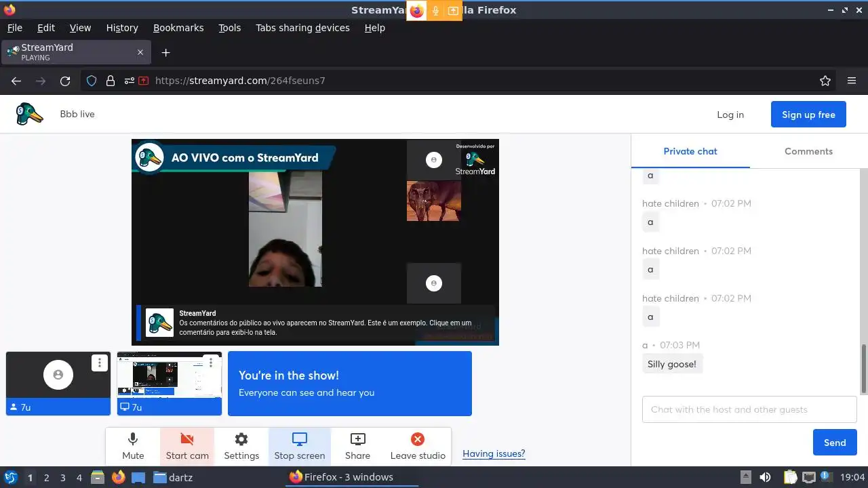Click the tracking protection shield icon
868x488 pixels.
pos(92,81)
